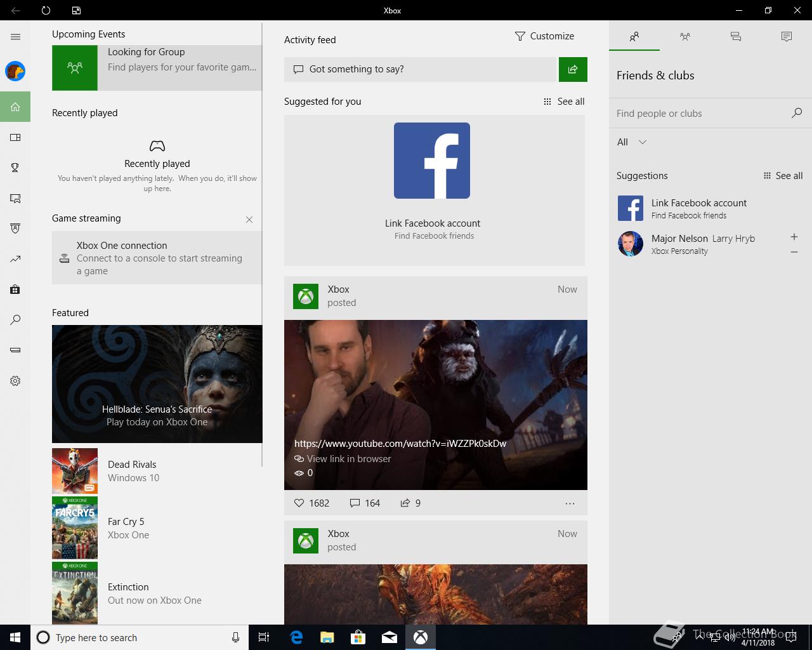Click the refresh button in title bar

point(46,10)
